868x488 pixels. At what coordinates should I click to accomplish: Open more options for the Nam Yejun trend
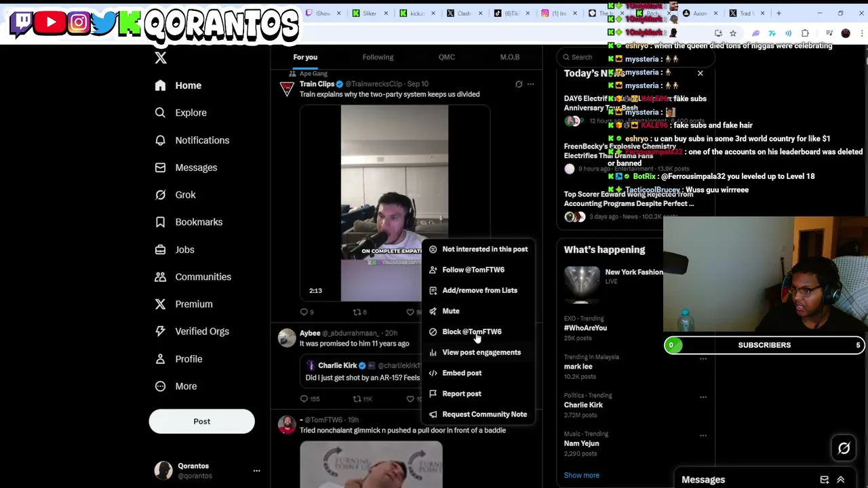(703, 435)
